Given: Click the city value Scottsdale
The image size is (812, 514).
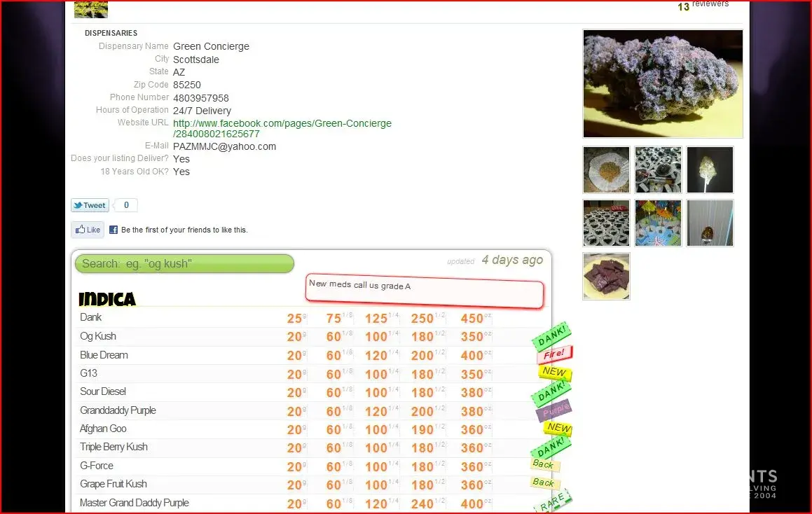Looking at the screenshot, I should coord(195,60).
